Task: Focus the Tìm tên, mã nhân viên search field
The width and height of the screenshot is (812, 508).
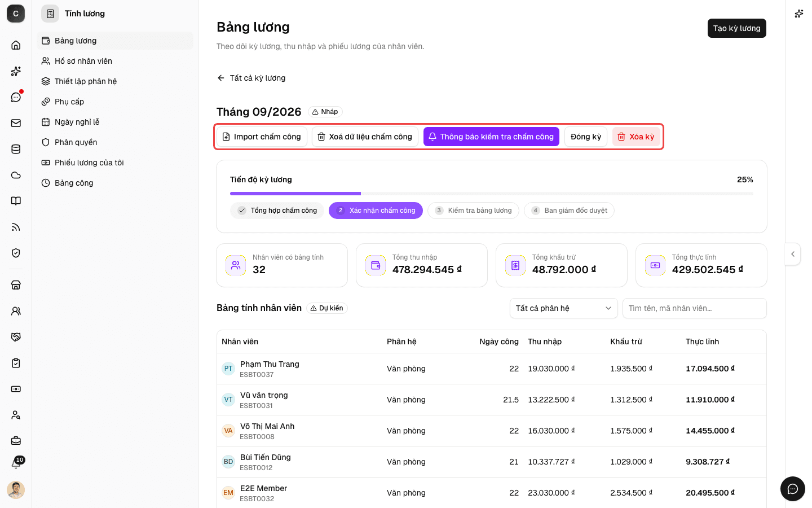Action: [695, 308]
